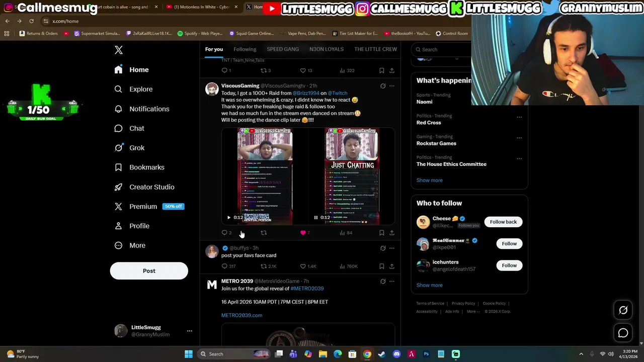Follow icehunters
The width and height of the screenshot is (644, 362).
tap(509, 265)
